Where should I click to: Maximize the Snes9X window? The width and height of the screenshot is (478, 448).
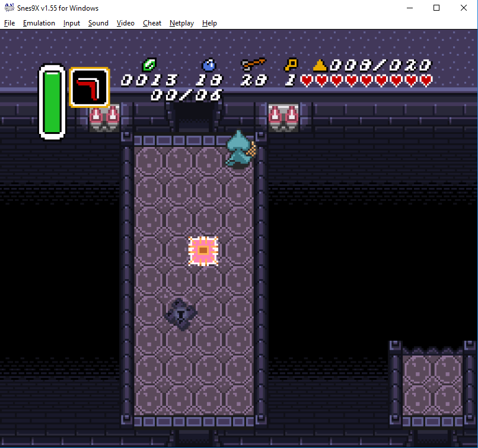pyautogui.click(x=436, y=8)
